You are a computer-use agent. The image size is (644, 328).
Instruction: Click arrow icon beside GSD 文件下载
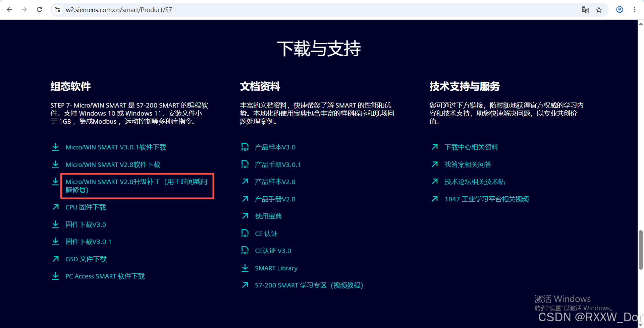click(x=56, y=259)
